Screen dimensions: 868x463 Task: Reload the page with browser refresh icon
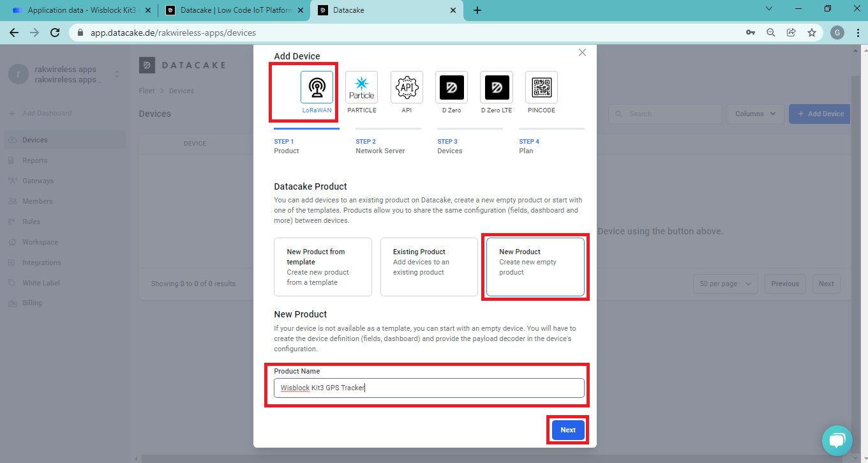55,33
